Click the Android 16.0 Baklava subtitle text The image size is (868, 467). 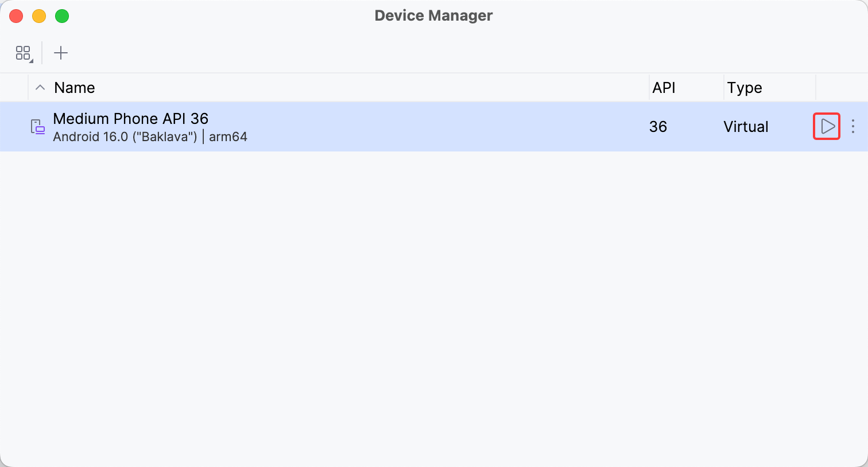pyautogui.click(x=150, y=137)
